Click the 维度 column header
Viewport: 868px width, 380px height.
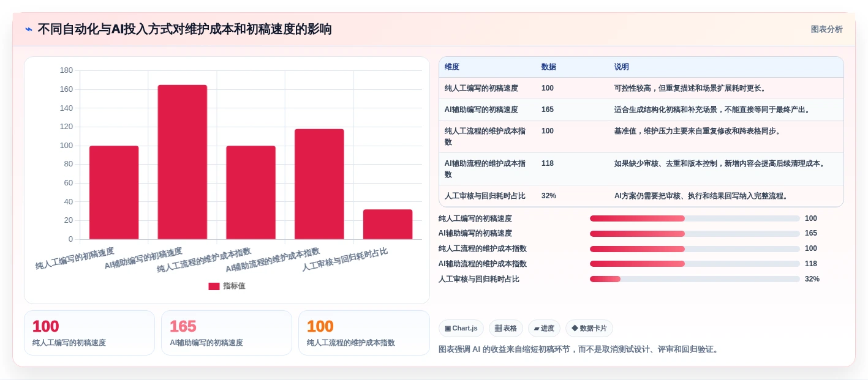(x=452, y=67)
